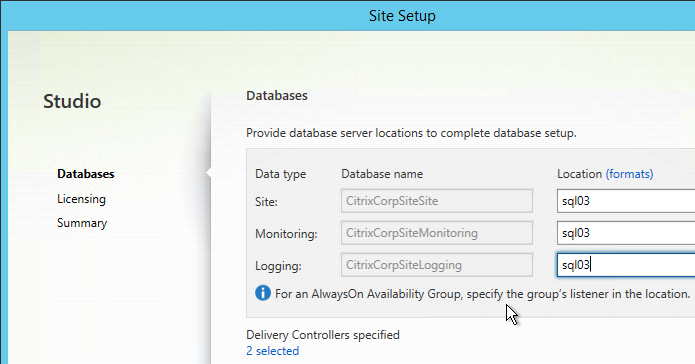
Task: Click the Delivery Controllers specified label
Action: [323, 335]
